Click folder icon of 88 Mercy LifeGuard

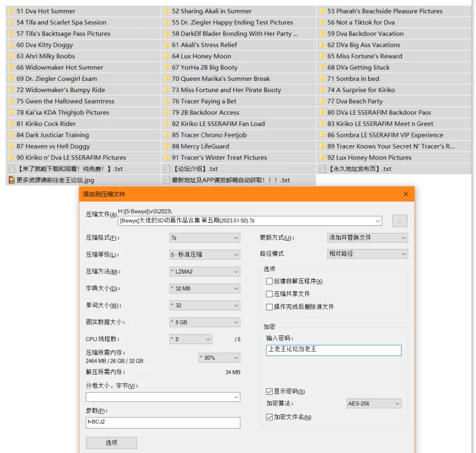pos(167,146)
